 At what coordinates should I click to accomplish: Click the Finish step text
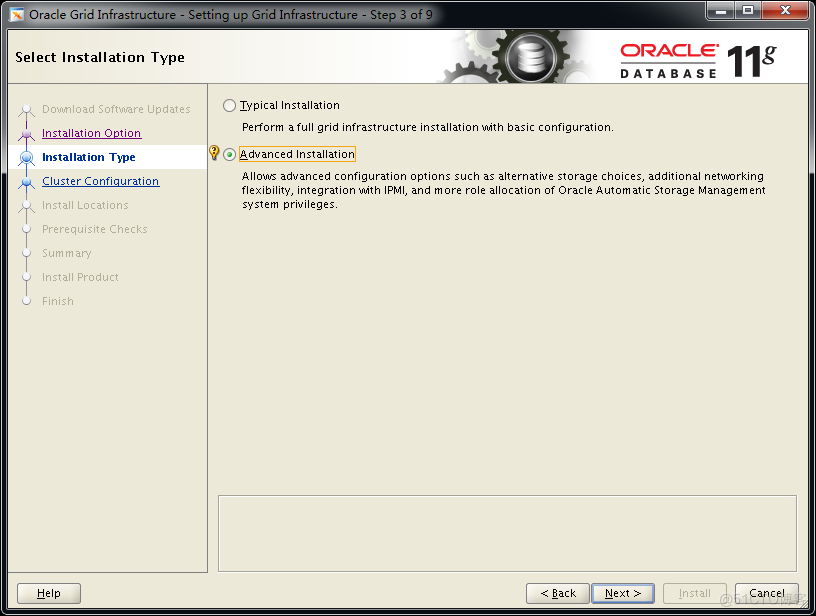pyautogui.click(x=58, y=301)
